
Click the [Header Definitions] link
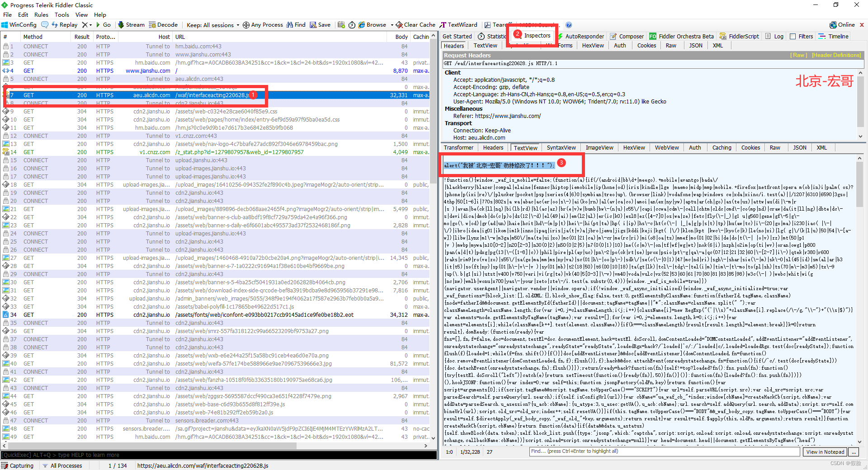pos(836,55)
